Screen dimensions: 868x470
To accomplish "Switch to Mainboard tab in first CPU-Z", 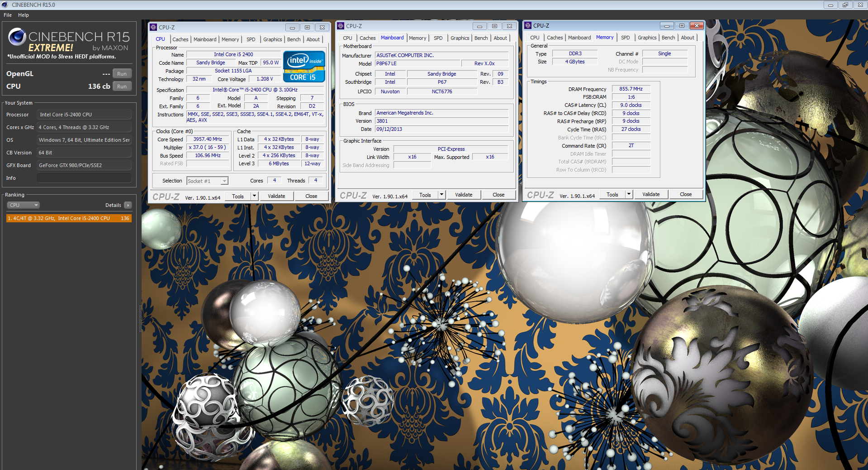I will click(205, 39).
